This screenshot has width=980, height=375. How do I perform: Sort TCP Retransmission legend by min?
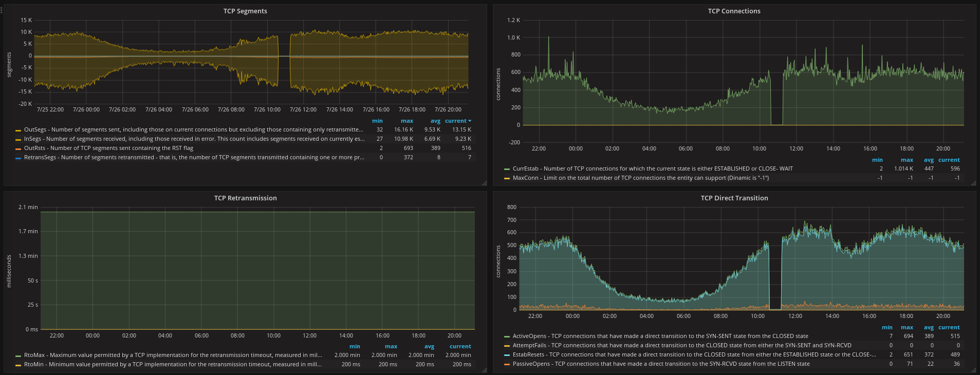[355, 346]
